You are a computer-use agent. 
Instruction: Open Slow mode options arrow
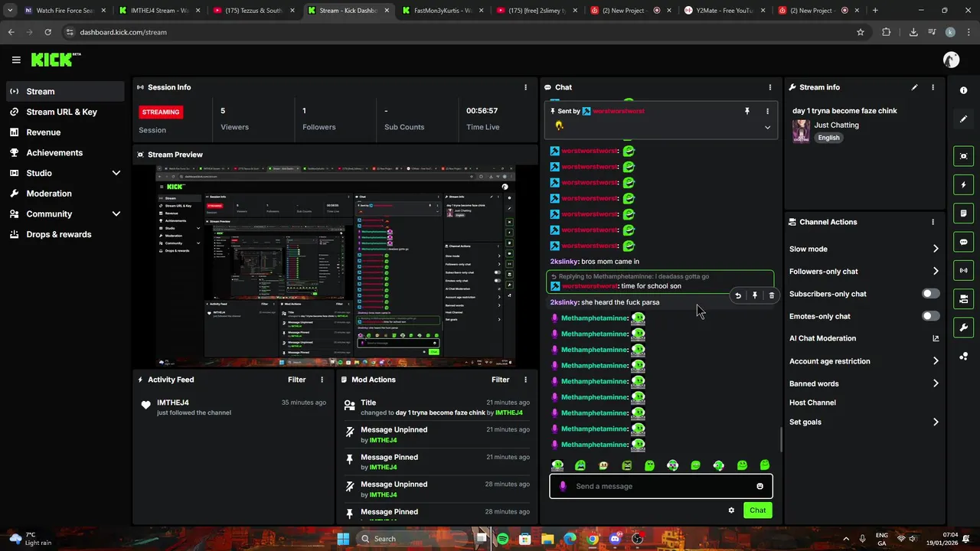point(936,249)
